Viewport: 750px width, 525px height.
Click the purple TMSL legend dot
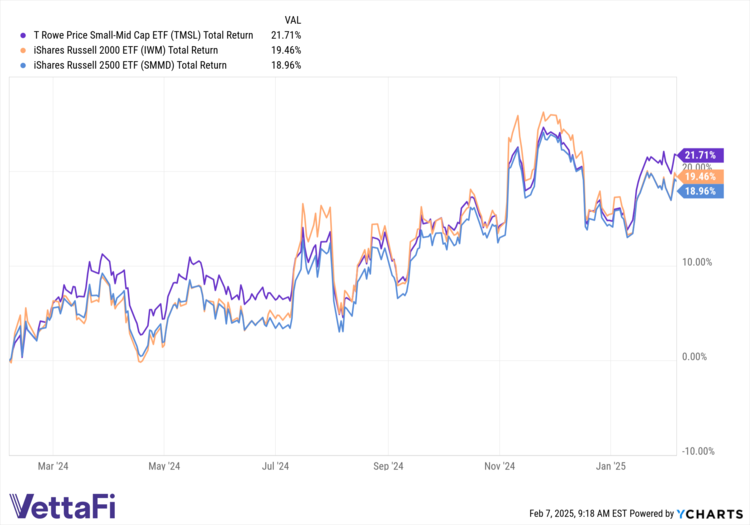(x=10, y=33)
